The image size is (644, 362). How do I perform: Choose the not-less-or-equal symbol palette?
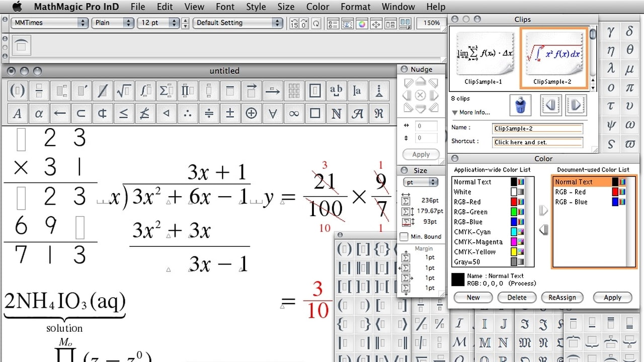coord(145,113)
